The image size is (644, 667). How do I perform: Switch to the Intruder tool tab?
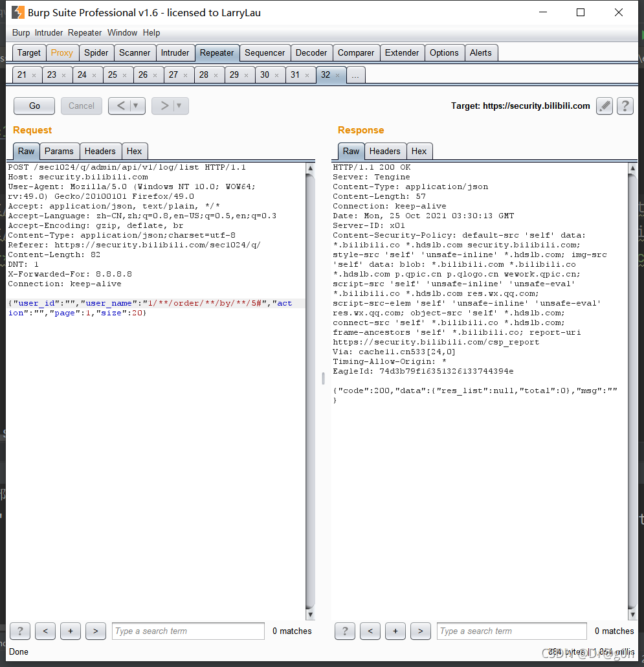(175, 52)
